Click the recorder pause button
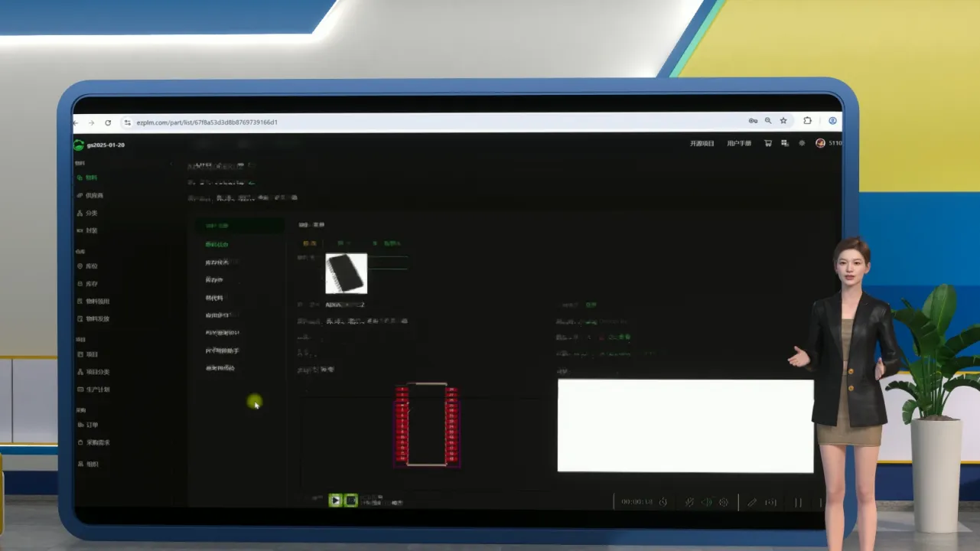980x551 pixels. click(x=798, y=503)
